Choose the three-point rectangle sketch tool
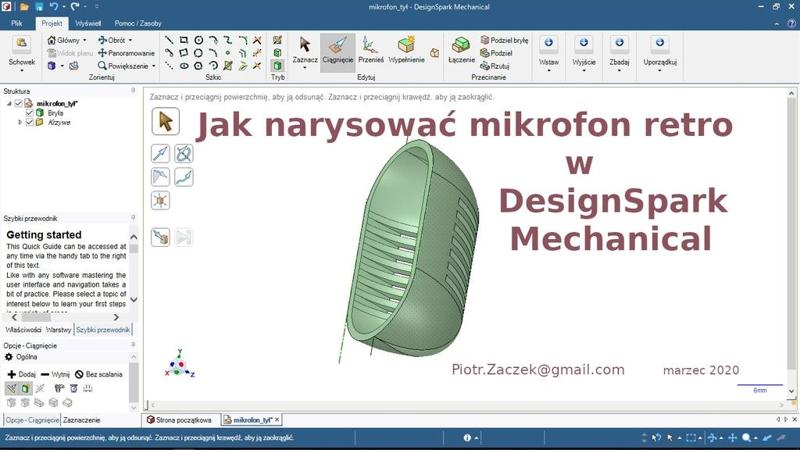 184,53
